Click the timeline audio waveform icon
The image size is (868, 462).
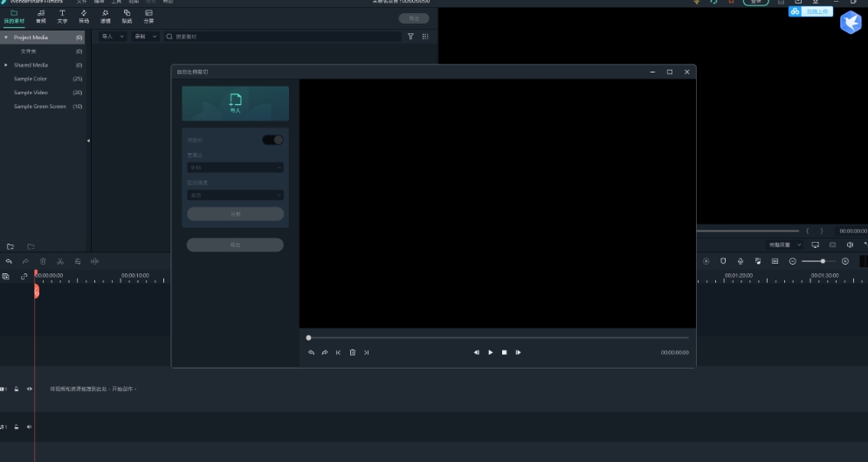coord(94,261)
